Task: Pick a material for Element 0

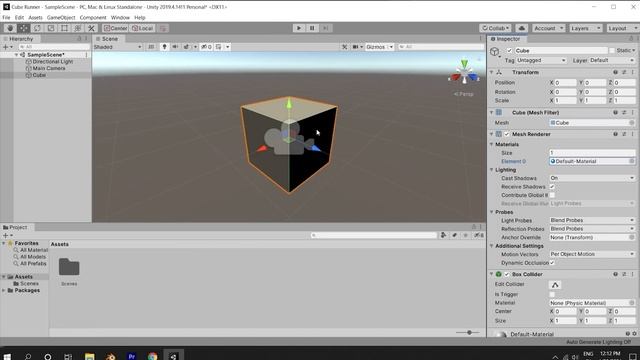Action: point(632,161)
